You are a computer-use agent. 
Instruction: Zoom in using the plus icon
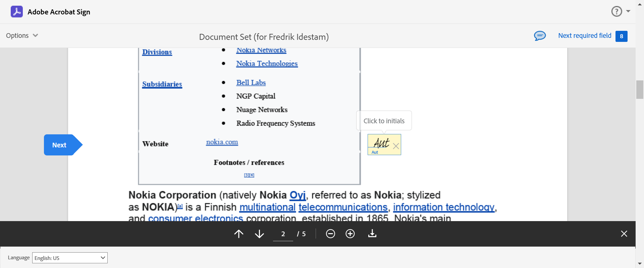click(x=350, y=233)
